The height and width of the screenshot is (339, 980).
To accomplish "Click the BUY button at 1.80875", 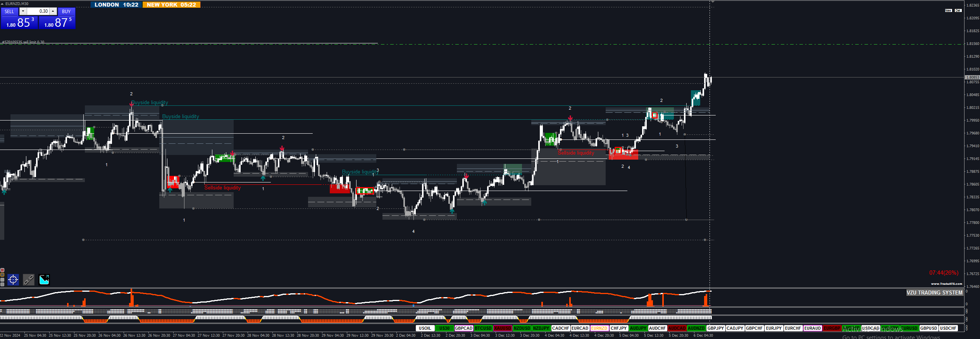I will [x=57, y=22].
